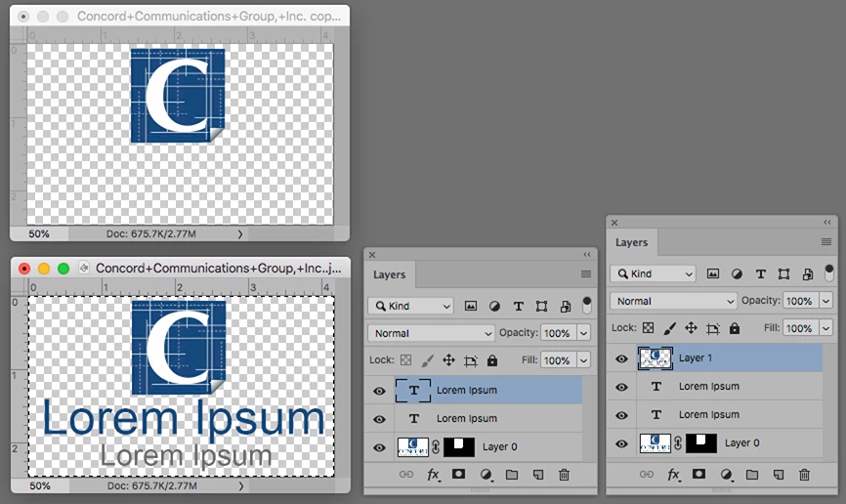Image resolution: width=846 pixels, height=504 pixels.
Task: Filter pixel layers in right Layers panel
Action: pos(713,274)
